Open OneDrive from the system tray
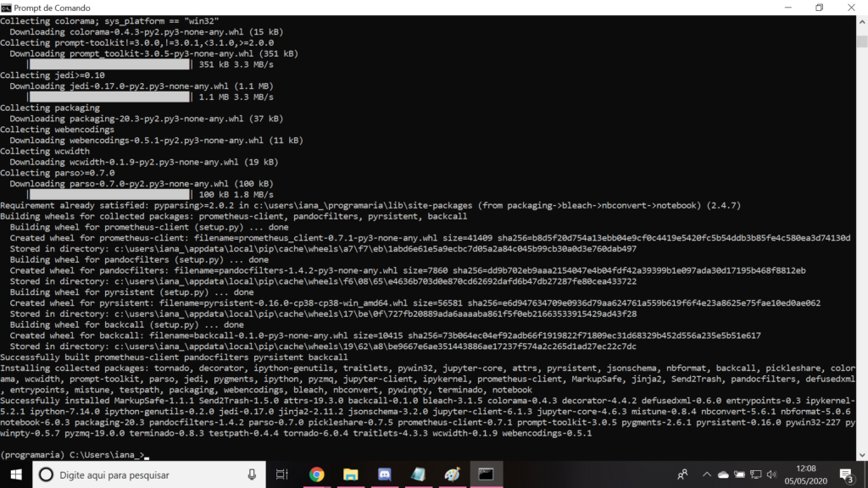 (x=724, y=474)
